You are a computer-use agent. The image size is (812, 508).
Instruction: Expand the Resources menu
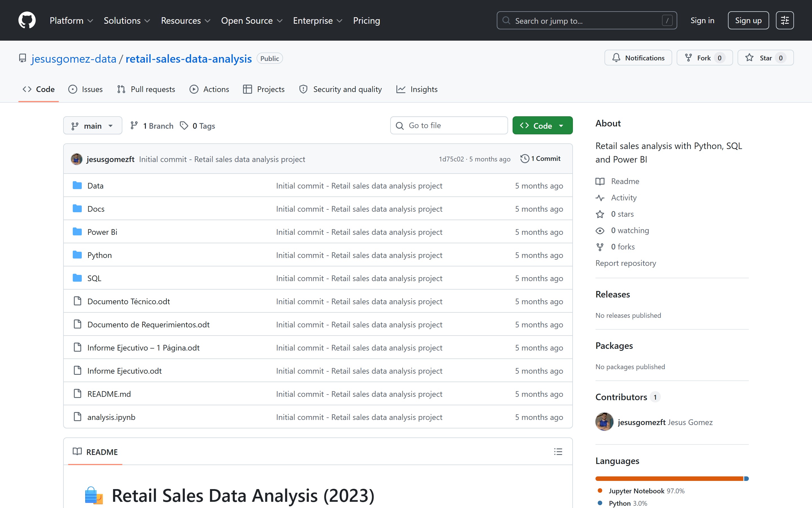click(186, 21)
